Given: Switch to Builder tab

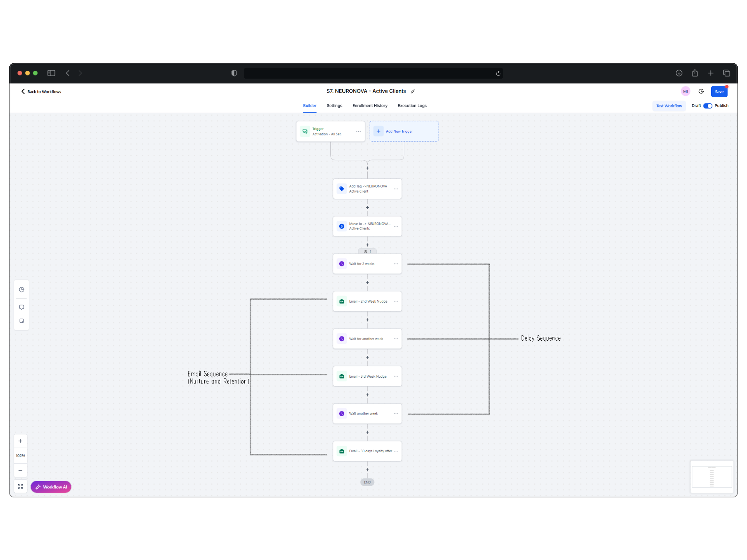Looking at the screenshot, I should pos(310,106).
